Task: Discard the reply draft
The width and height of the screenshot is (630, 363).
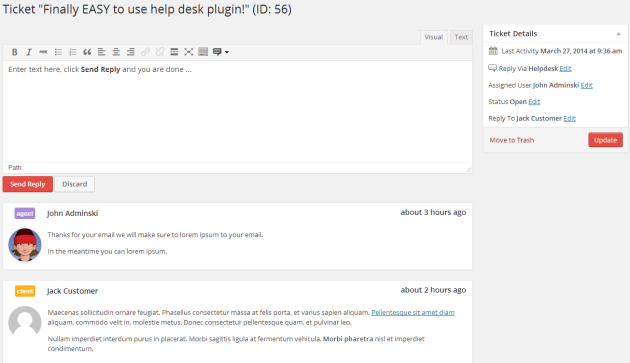Action: [x=75, y=184]
